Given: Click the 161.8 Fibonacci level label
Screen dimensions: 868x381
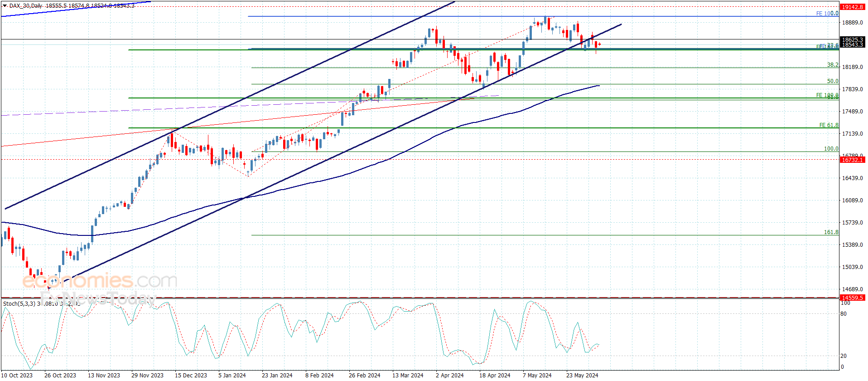Looking at the screenshot, I should tap(831, 232).
